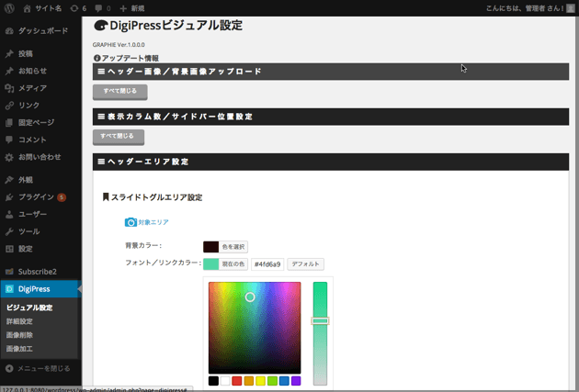Click the Appearance brush icon (外観)

9,180
